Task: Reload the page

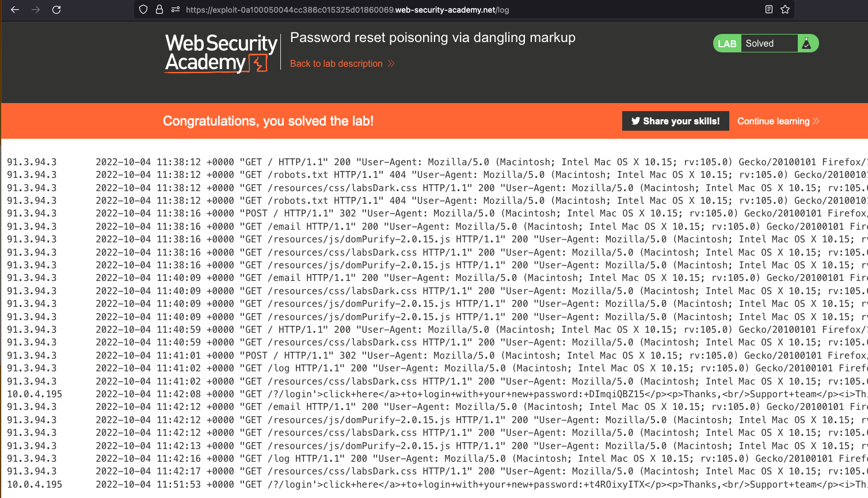Action: pos(56,10)
